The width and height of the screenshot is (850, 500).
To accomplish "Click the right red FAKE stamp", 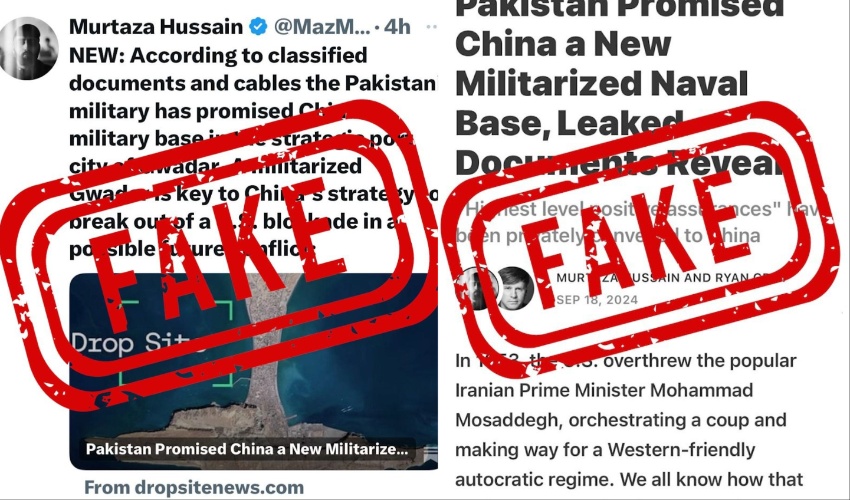I will pyautogui.click(x=640, y=239).
